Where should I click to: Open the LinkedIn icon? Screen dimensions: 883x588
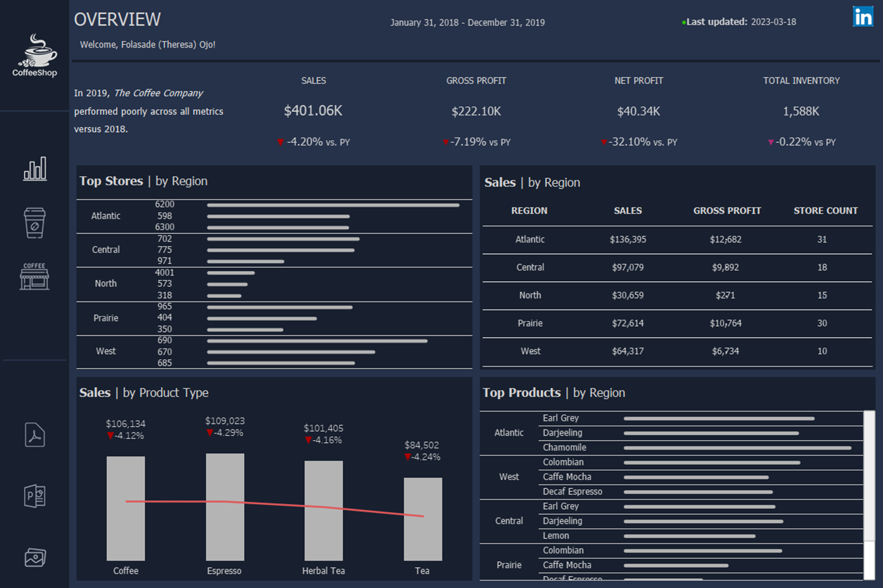point(863,17)
